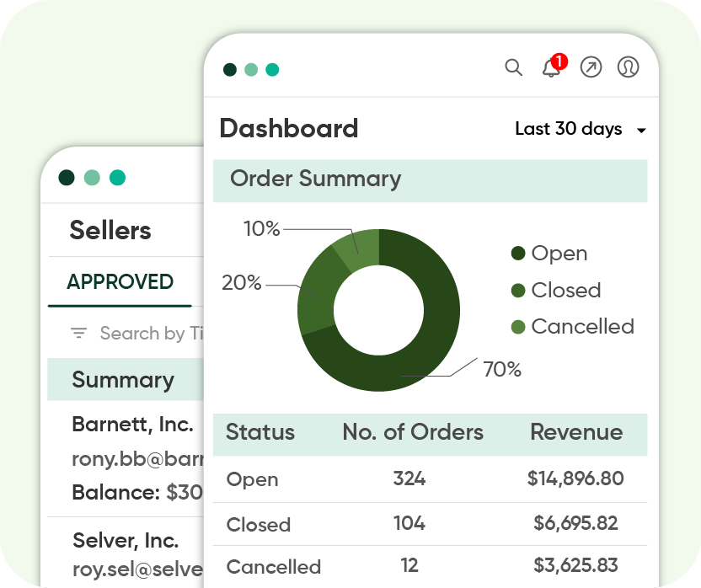Select the Cancelled legend dot in the chart
The width and height of the screenshot is (701, 588).
[518, 327]
